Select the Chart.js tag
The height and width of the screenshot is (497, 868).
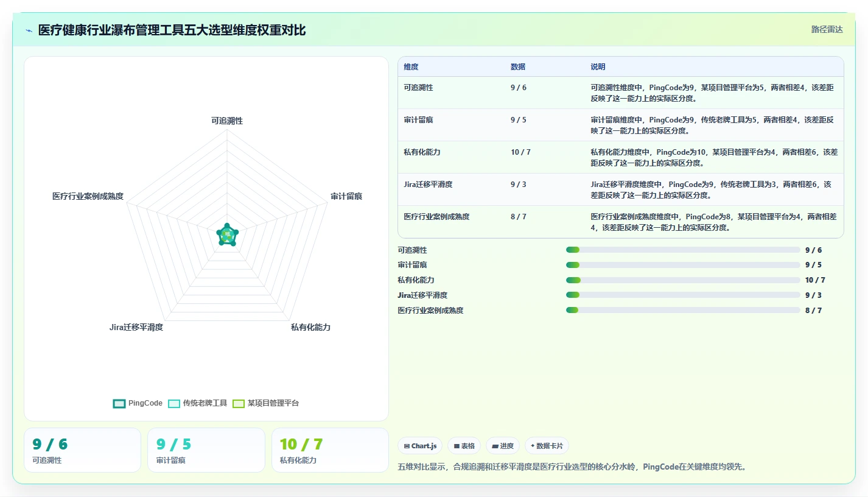point(420,446)
